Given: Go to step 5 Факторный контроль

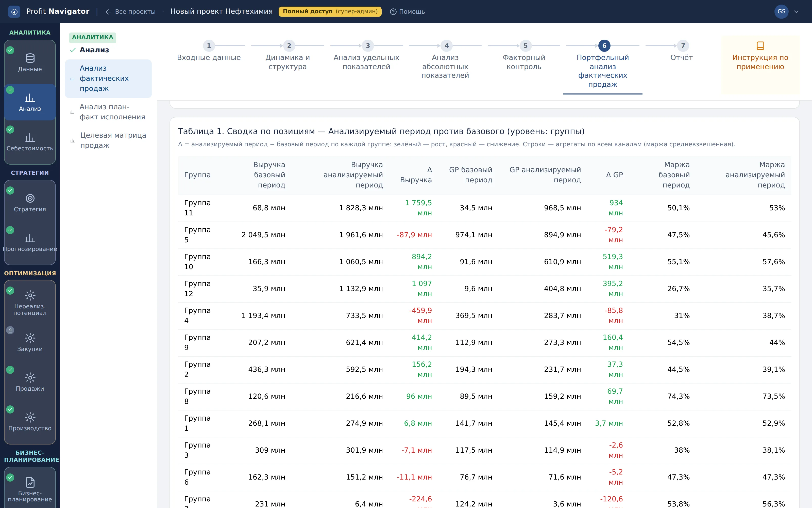Looking at the screenshot, I should click(524, 55).
